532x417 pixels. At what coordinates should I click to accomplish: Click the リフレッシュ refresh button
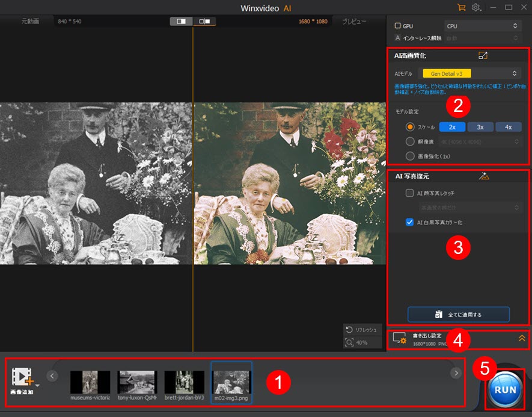pos(362,330)
